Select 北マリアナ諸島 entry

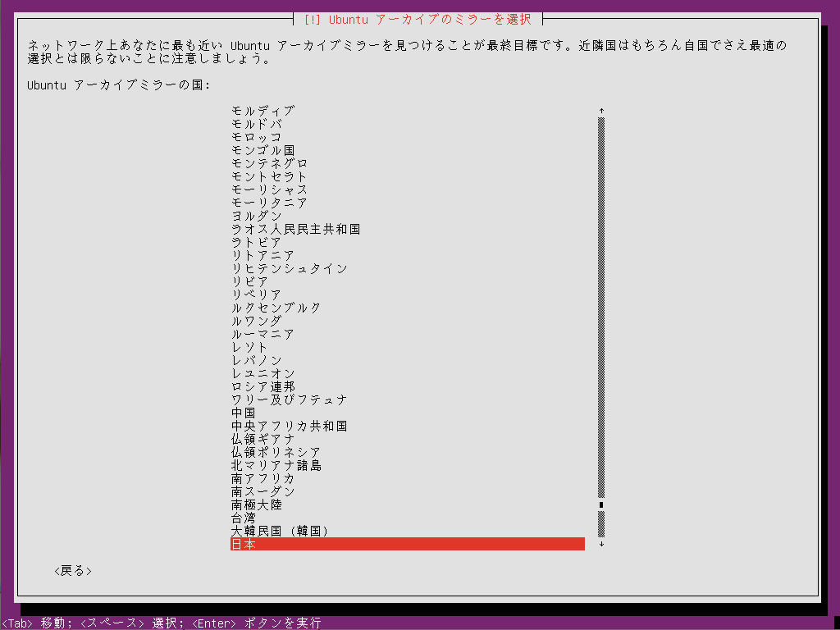(276, 466)
